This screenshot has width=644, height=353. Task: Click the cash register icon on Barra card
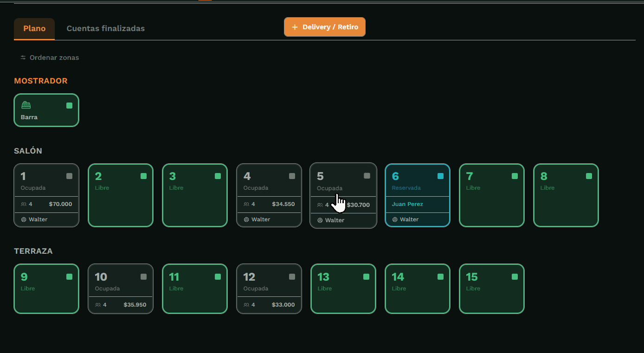[26, 105]
